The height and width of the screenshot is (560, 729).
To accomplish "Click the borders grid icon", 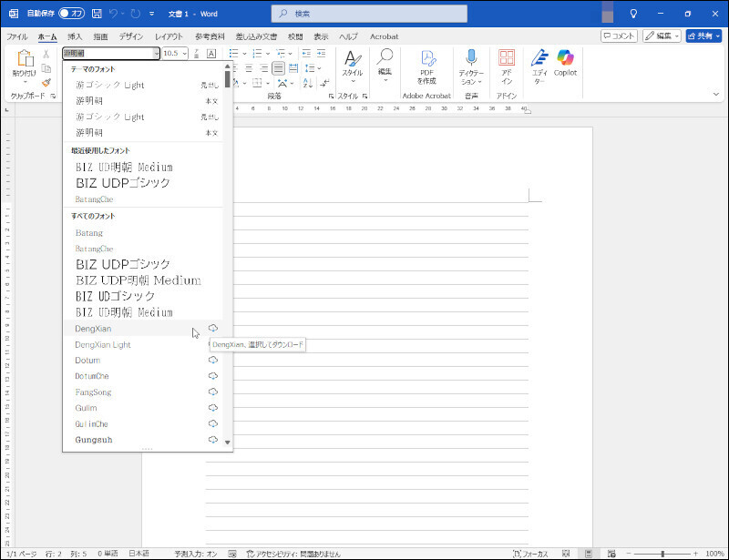I will point(257,83).
